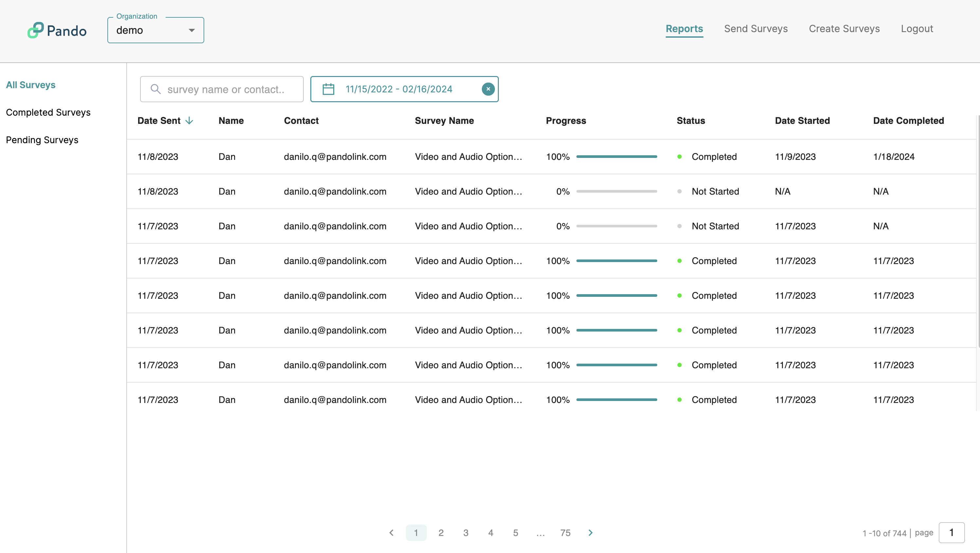Viewport: 980px width, 553px height.
Task: Select Pending Surveys in sidebar
Action: pos(42,140)
